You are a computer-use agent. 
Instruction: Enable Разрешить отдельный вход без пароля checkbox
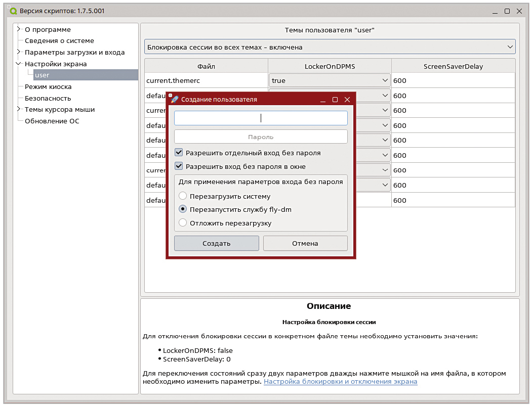point(179,153)
